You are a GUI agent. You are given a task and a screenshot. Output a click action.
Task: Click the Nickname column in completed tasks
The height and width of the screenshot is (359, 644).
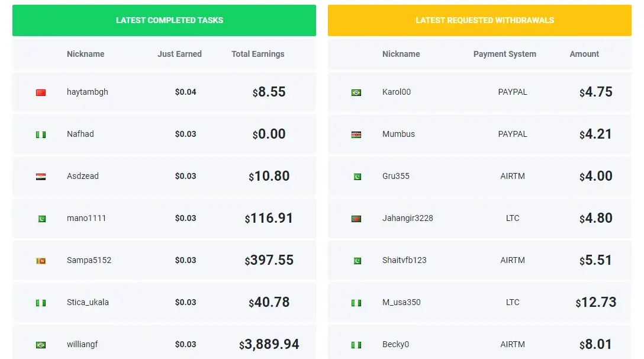point(85,54)
